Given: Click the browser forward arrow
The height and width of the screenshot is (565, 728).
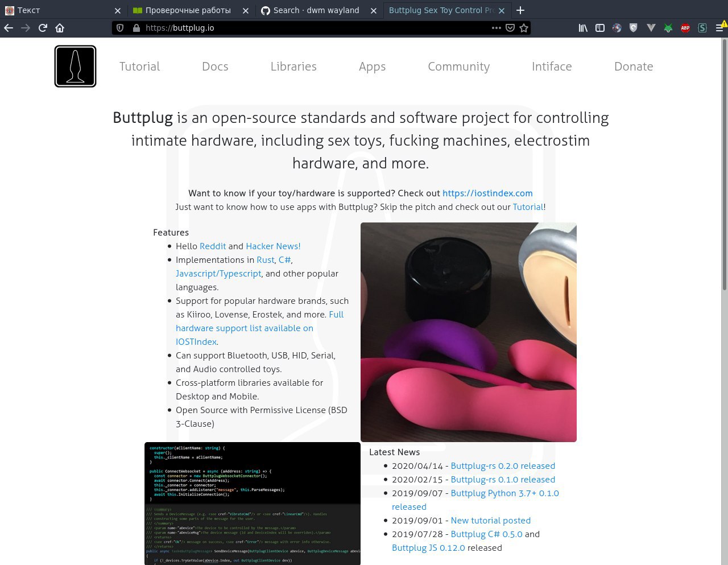Looking at the screenshot, I should coord(26,28).
